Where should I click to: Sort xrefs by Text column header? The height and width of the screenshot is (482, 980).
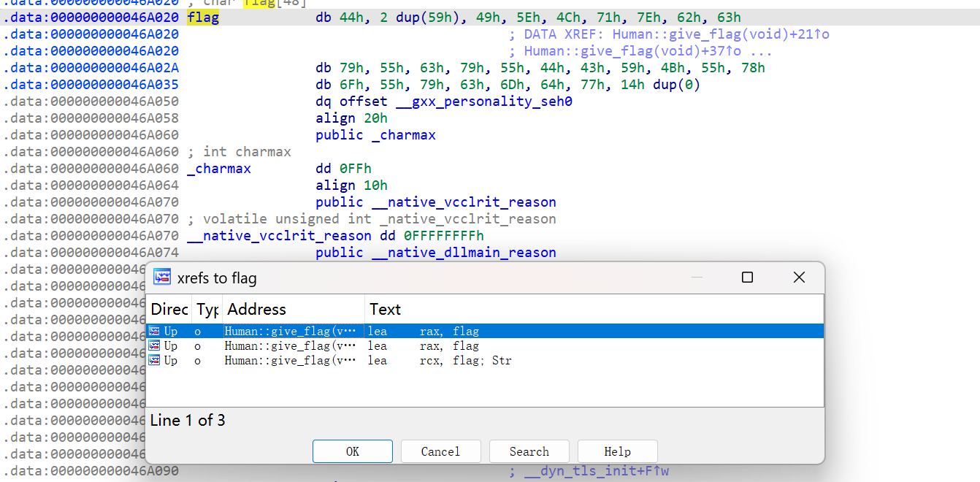[594, 309]
